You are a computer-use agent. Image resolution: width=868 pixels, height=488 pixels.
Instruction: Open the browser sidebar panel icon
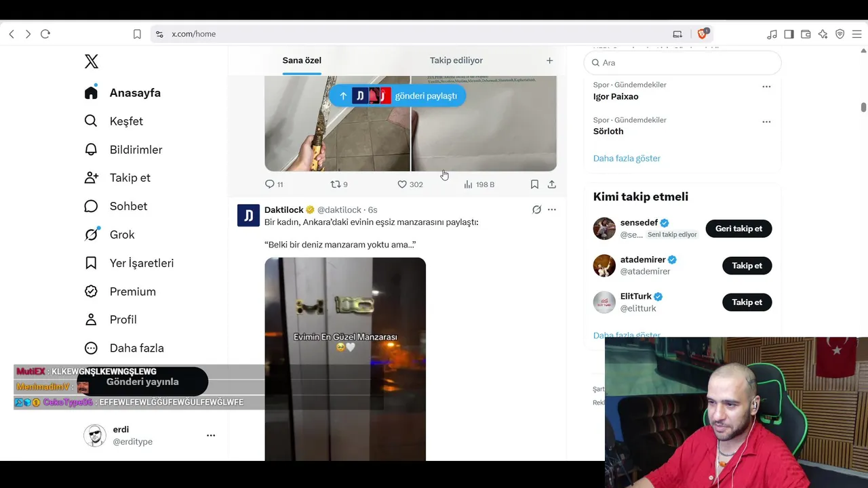click(789, 34)
